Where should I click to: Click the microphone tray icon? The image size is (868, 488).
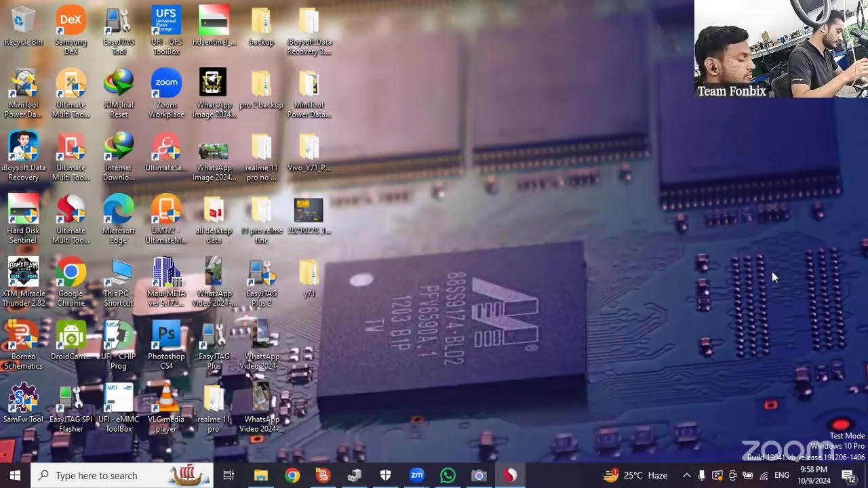(x=702, y=475)
